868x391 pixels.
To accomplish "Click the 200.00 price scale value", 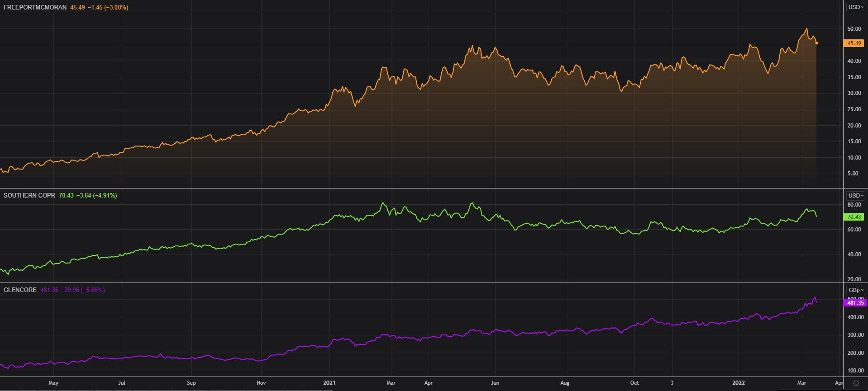I will (x=855, y=353).
